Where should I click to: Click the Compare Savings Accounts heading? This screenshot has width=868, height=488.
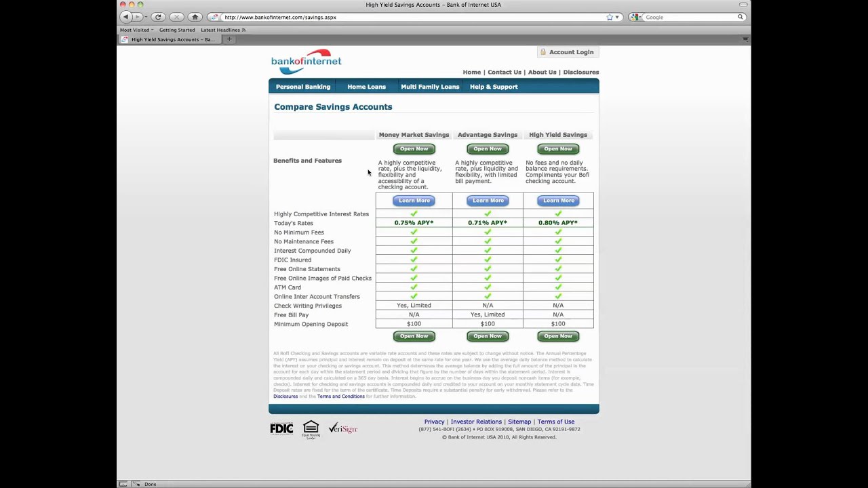[333, 107]
